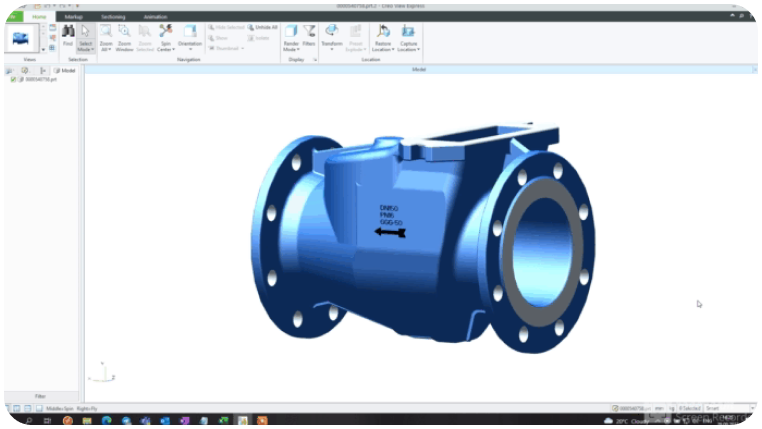Click the tree layout icon left of the Model tab

click(x=43, y=70)
